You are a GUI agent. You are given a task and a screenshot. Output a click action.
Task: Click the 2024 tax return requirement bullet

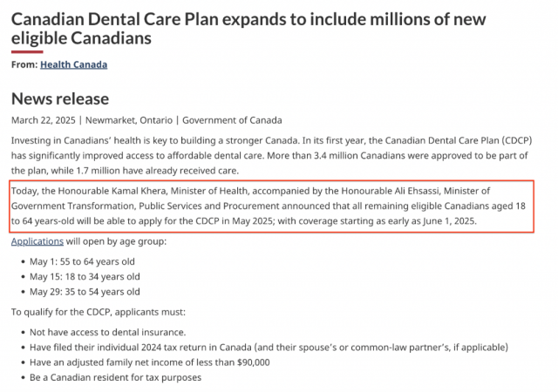pos(269,348)
